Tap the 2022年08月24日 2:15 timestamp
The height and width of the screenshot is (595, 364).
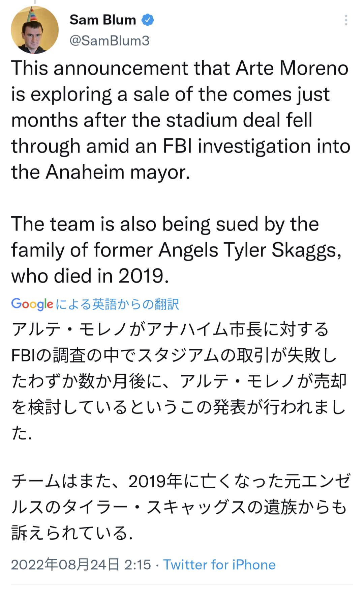[81, 565]
